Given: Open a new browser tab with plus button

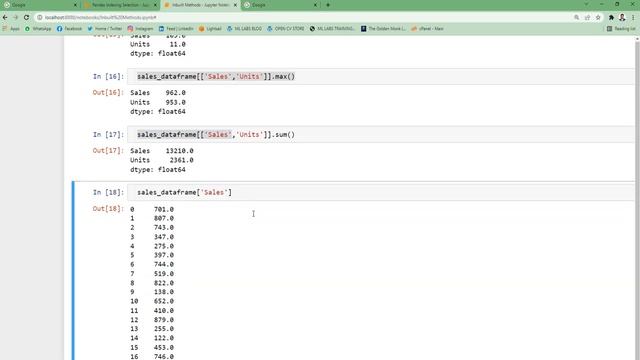Looking at the screenshot, I should pyautogui.click(x=328, y=5).
